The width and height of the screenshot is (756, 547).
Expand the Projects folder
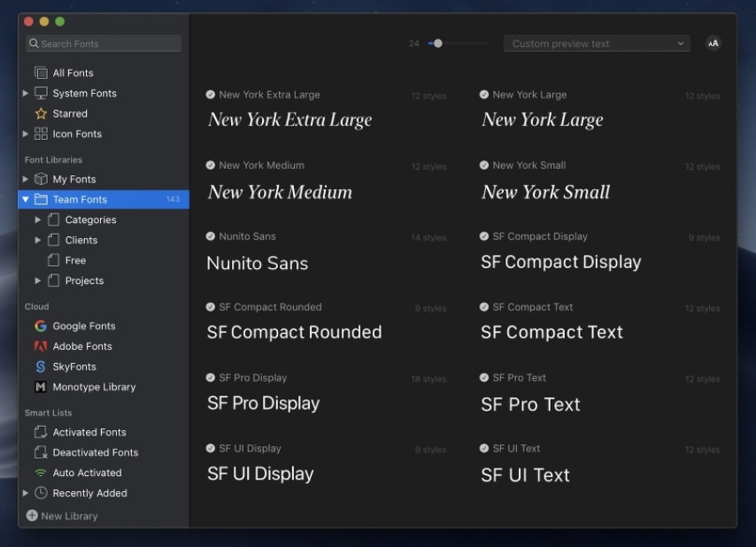38,281
